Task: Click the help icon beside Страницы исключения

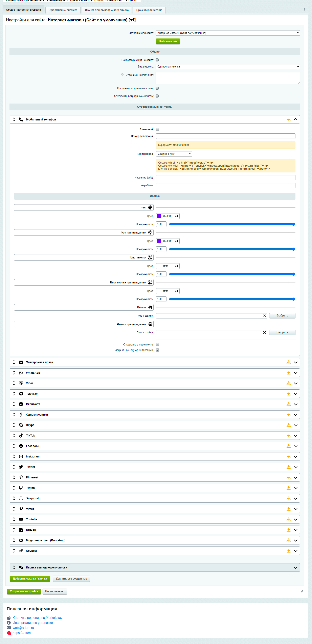Action: (x=122, y=75)
